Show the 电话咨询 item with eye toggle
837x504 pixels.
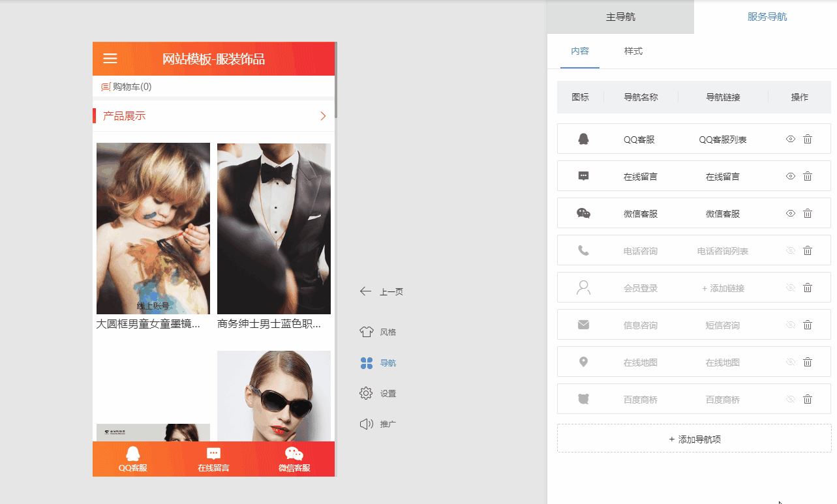pyautogui.click(x=791, y=250)
